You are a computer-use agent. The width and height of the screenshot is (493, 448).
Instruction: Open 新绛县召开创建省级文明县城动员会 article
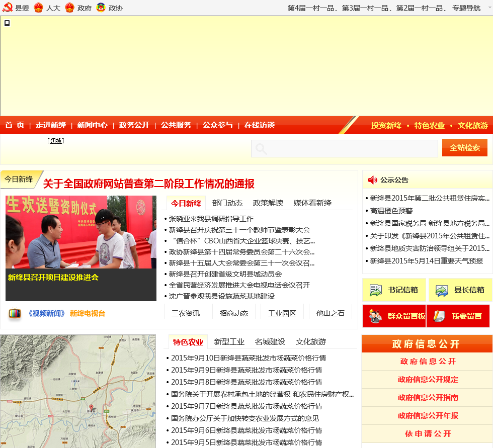(x=225, y=274)
